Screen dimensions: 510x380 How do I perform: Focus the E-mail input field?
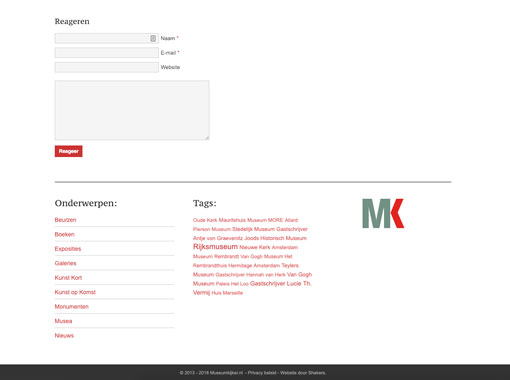tap(107, 53)
